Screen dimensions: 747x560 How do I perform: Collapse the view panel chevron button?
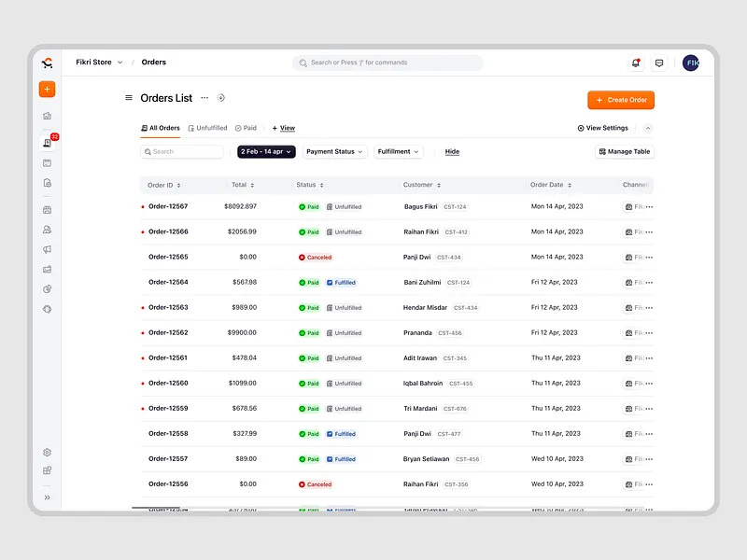pyautogui.click(x=648, y=128)
